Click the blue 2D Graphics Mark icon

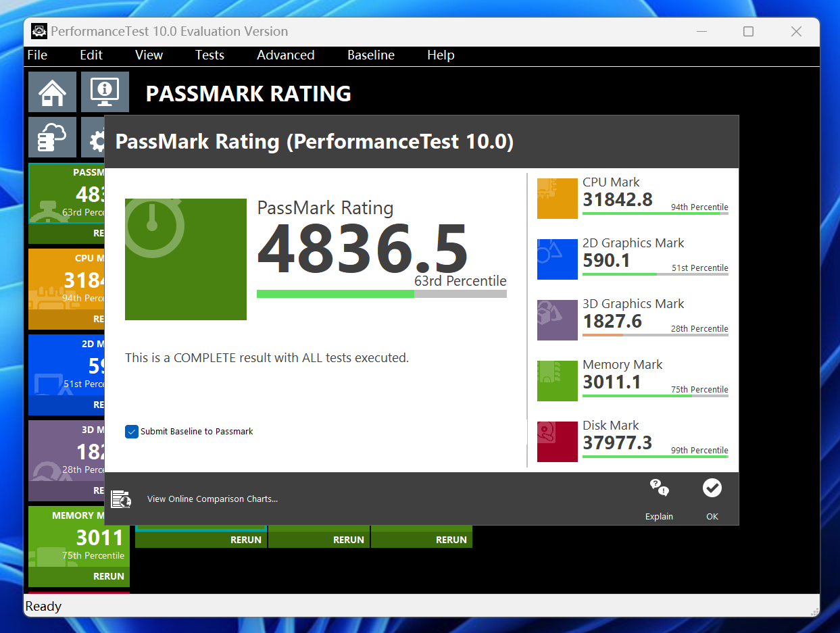(x=558, y=259)
